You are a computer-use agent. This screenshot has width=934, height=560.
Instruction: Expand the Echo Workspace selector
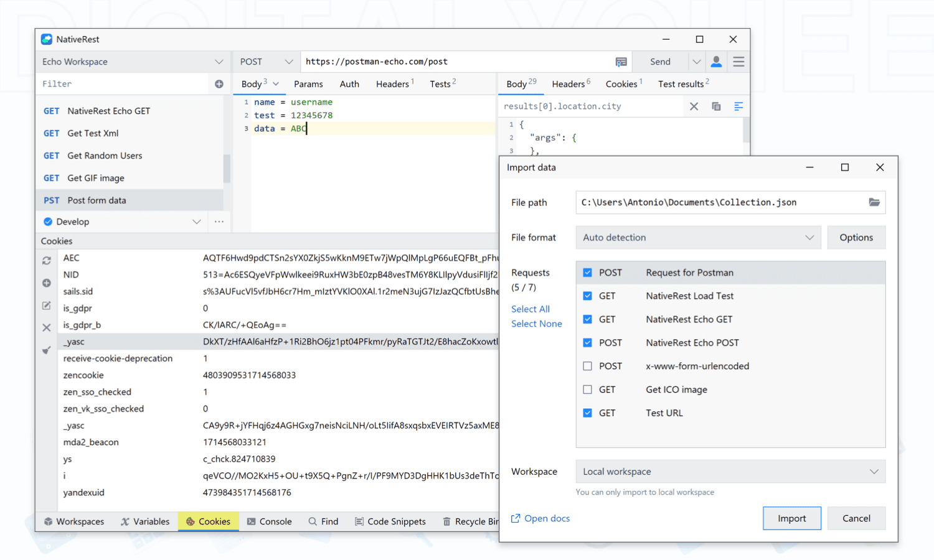131,62
